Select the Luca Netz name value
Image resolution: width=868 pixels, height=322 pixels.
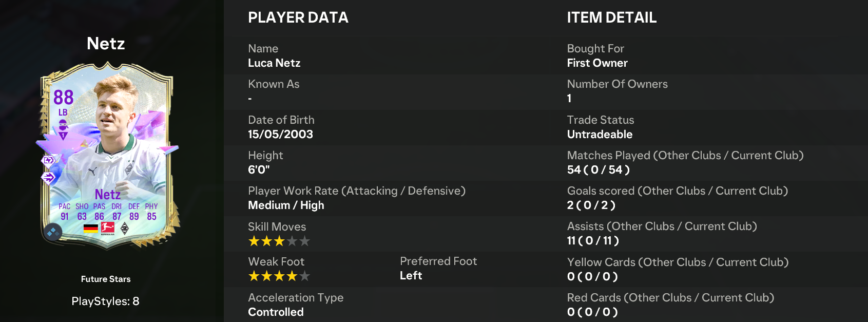click(274, 63)
